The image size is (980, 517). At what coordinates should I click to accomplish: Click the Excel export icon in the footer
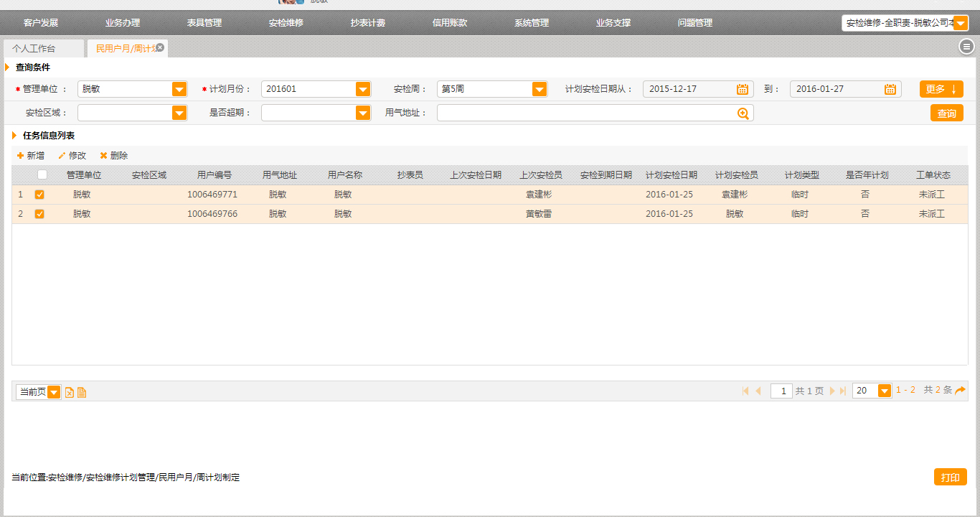click(70, 392)
